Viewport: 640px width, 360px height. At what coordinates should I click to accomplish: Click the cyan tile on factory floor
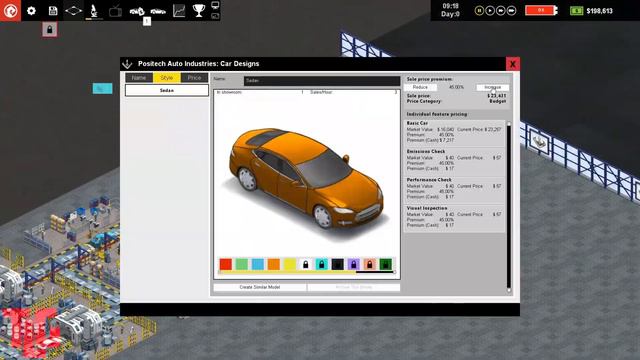coord(102,88)
